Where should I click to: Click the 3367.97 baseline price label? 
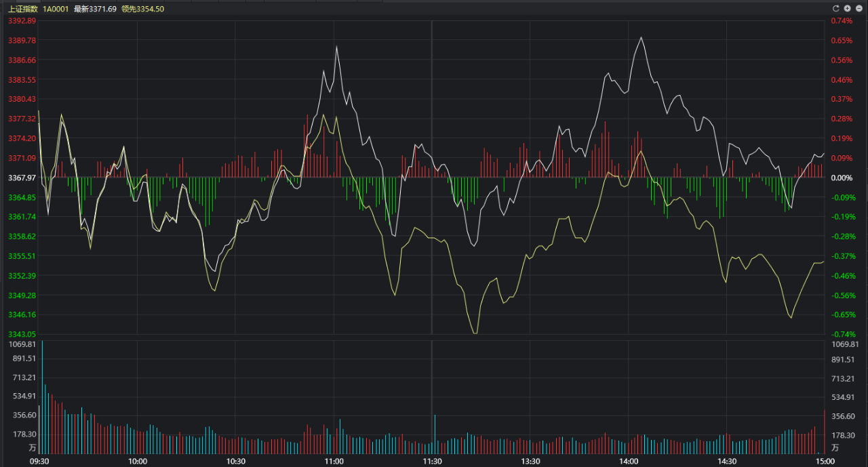22,178
